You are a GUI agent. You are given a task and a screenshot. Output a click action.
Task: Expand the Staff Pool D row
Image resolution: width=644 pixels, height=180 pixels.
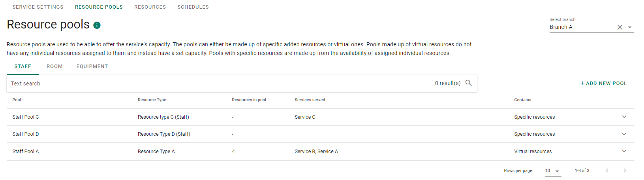(x=624, y=134)
